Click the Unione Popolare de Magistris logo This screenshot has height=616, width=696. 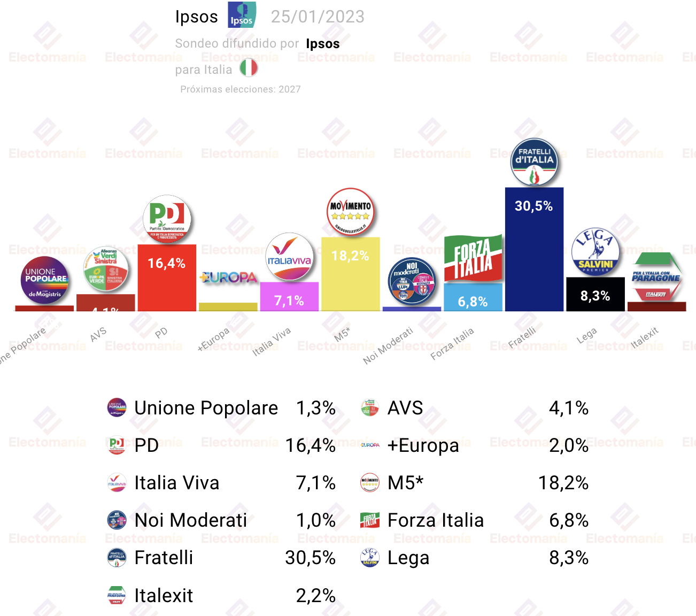(44, 281)
